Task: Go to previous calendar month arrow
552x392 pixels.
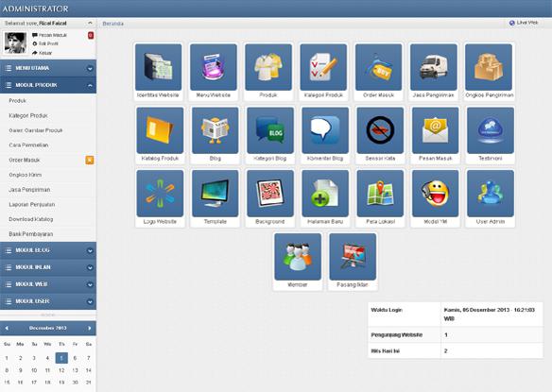Action: 7,328
